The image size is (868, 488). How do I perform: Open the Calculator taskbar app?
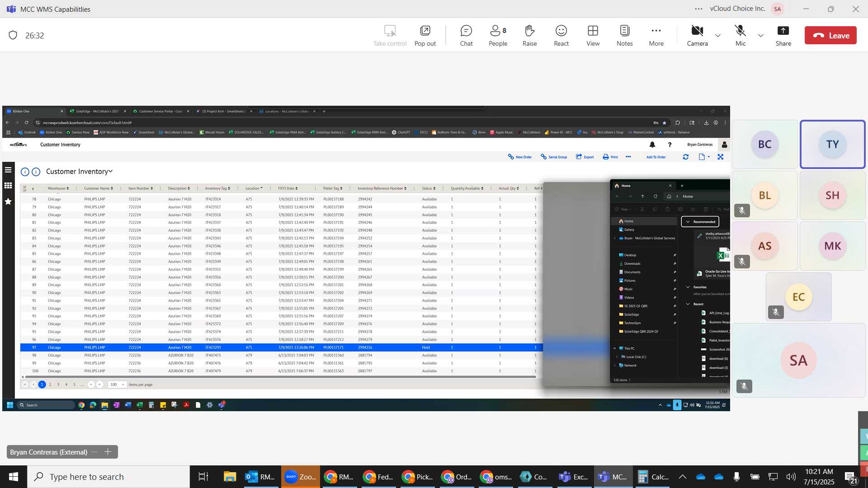coord(654,477)
